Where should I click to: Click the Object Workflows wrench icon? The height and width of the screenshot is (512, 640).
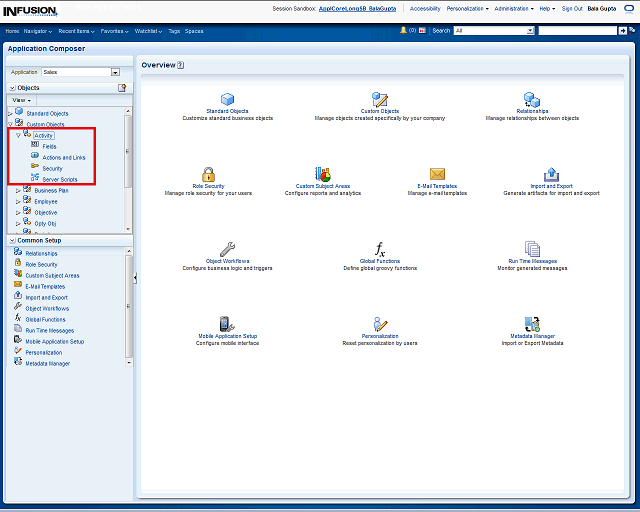pos(227,249)
